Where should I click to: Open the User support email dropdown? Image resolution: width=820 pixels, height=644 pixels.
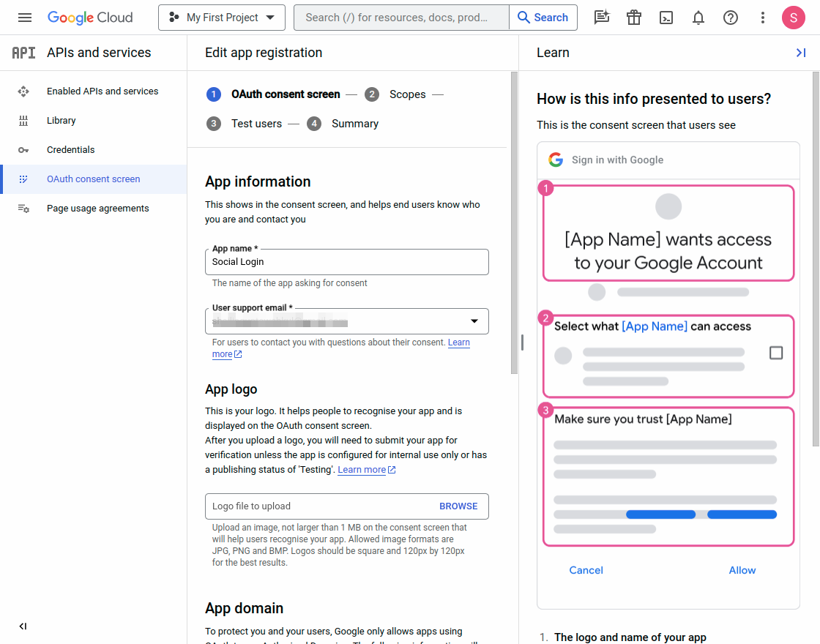(347, 321)
